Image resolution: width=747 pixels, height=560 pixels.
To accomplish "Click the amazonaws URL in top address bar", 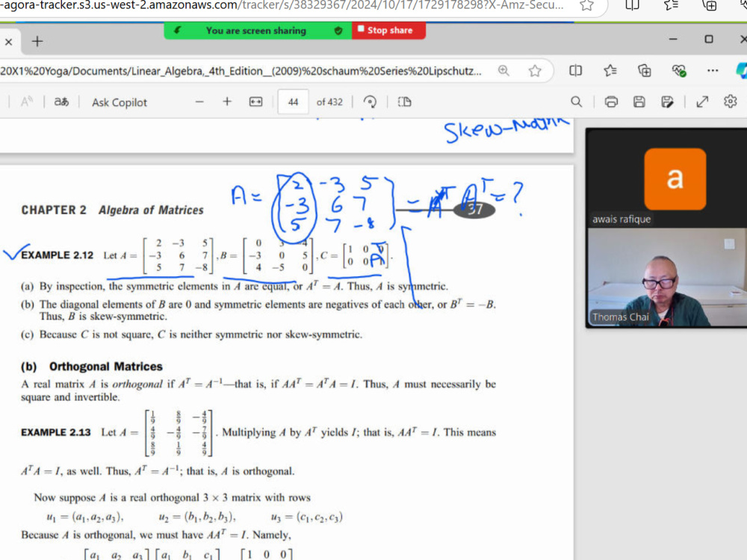I will (282, 6).
